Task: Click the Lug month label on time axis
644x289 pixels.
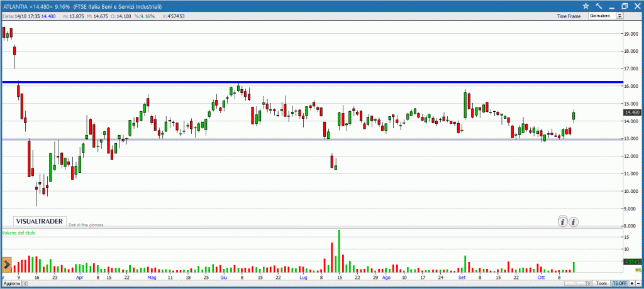Action: click(303, 278)
